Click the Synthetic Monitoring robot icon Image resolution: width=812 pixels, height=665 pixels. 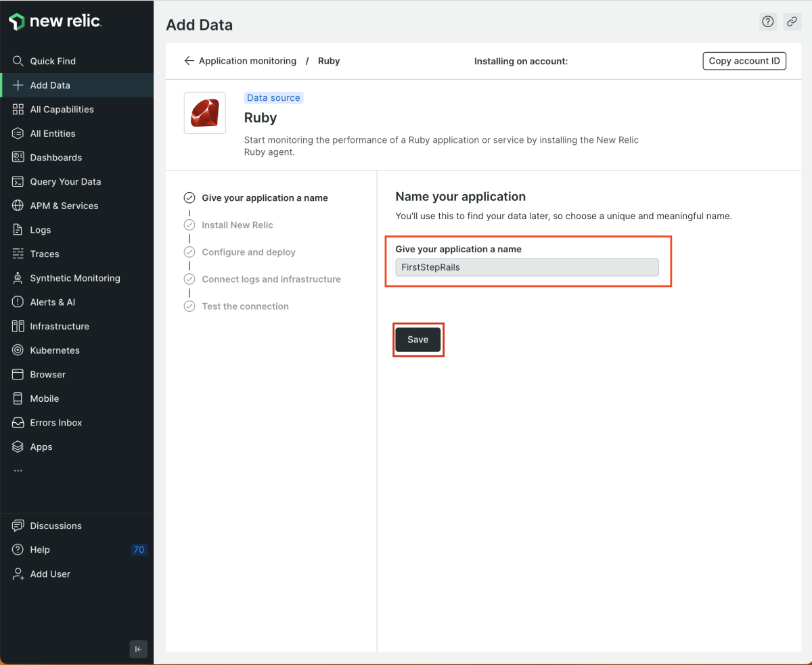[x=18, y=278]
